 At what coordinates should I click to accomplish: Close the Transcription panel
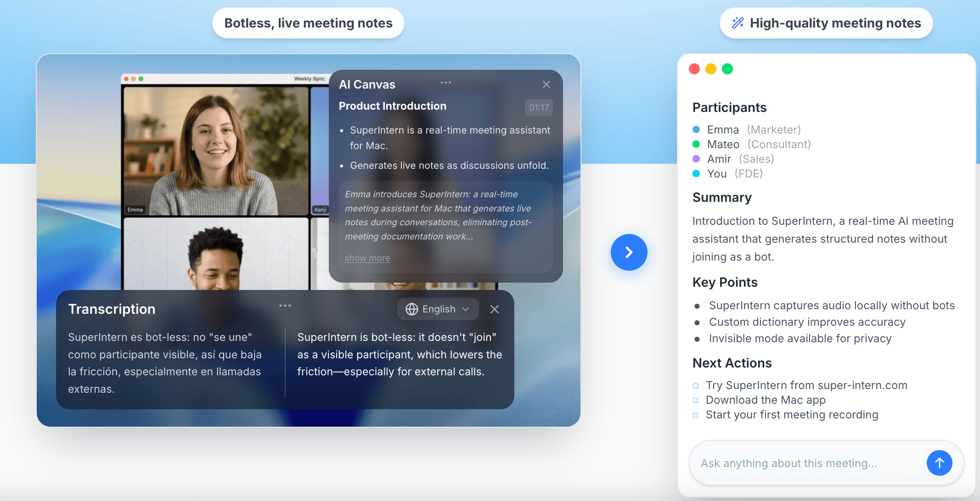(494, 309)
